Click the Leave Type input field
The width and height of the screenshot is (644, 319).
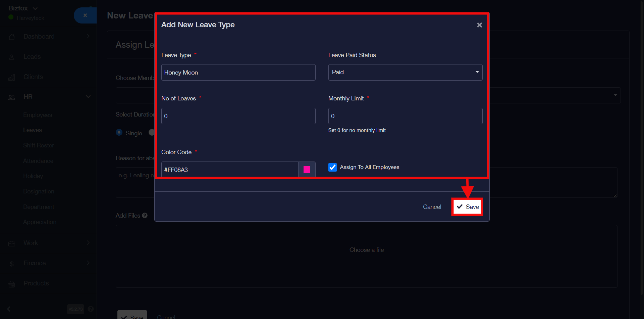click(x=238, y=73)
